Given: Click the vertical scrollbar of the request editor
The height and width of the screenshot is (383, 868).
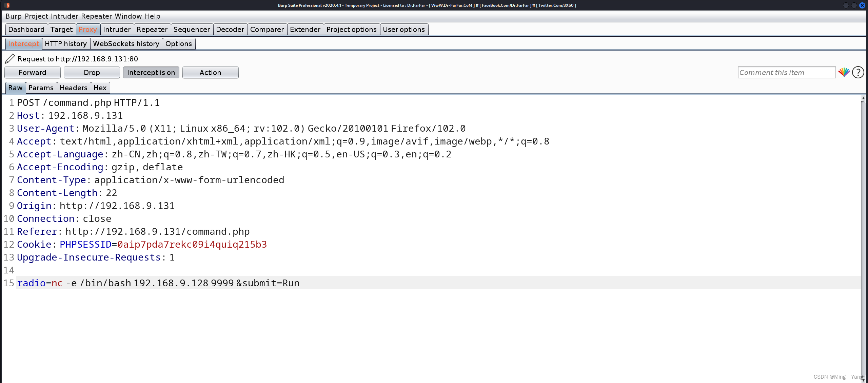Looking at the screenshot, I should [863, 237].
